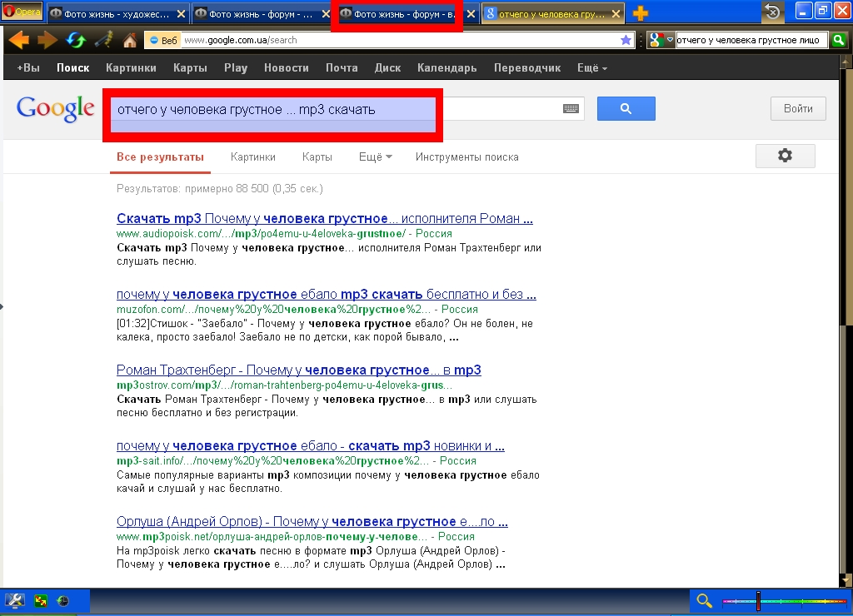Open a new tab with the plus icon
853x616 pixels.
[641, 13]
